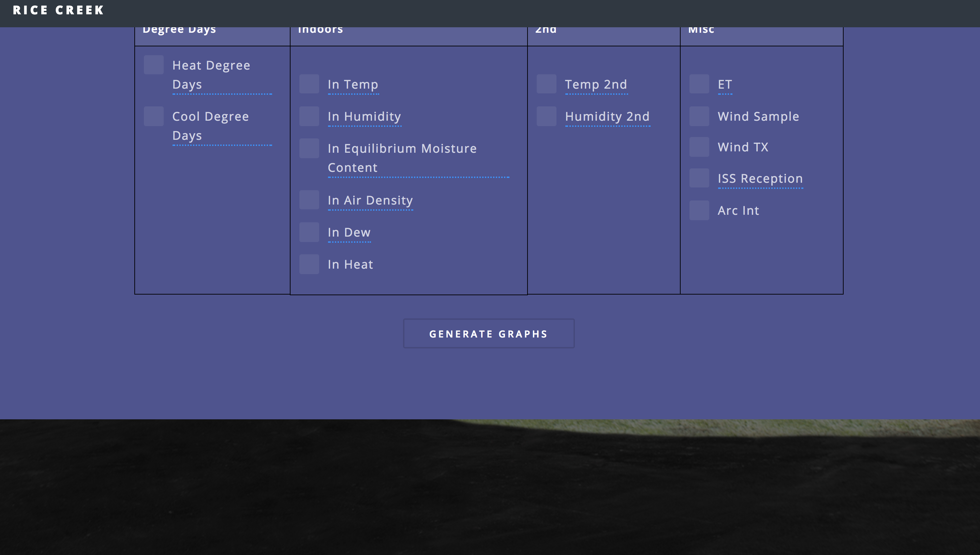Click the Generate Graphs button
Image resolution: width=980 pixels, height=555 pixels.
(489, 333)
